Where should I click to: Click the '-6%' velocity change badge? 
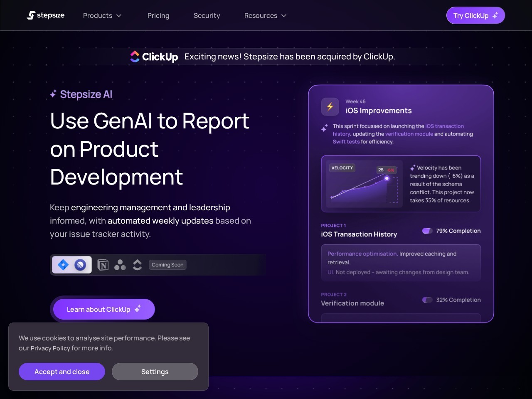click(391, 170)
